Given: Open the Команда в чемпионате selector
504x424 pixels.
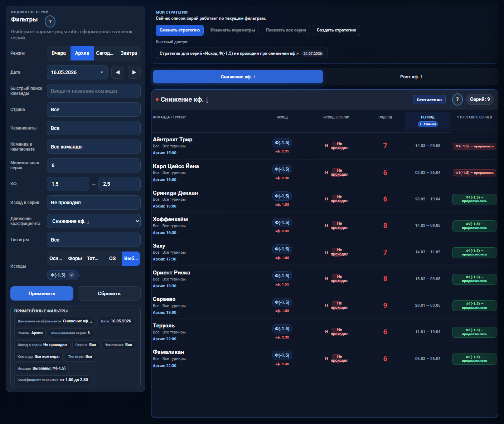Looking at the screenshot, I should [94, 147].
